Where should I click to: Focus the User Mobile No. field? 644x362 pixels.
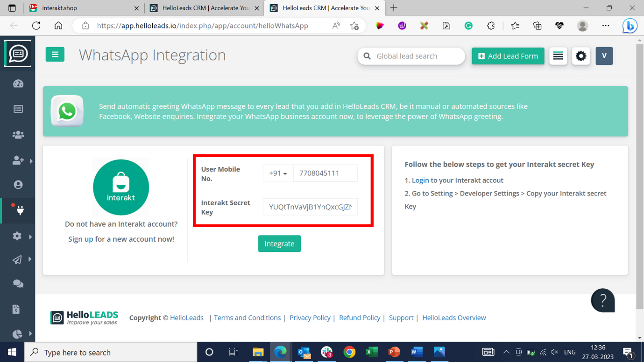point(325,173)
